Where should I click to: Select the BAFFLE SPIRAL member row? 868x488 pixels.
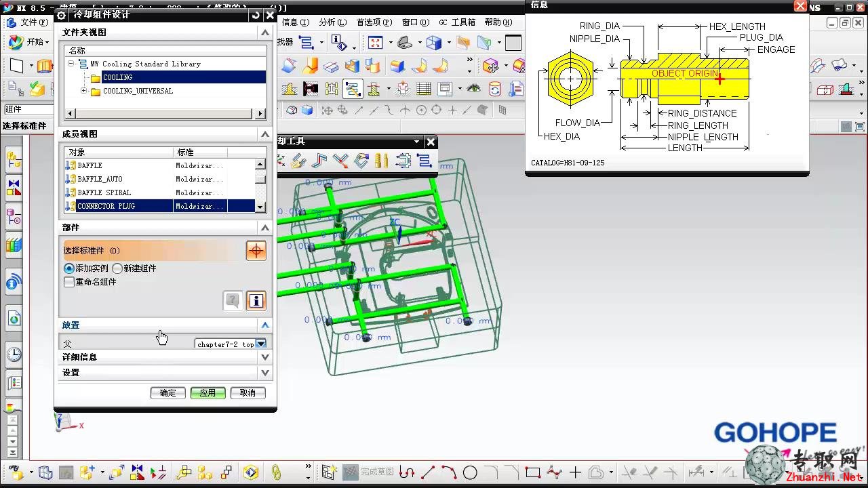pos(159,192)
